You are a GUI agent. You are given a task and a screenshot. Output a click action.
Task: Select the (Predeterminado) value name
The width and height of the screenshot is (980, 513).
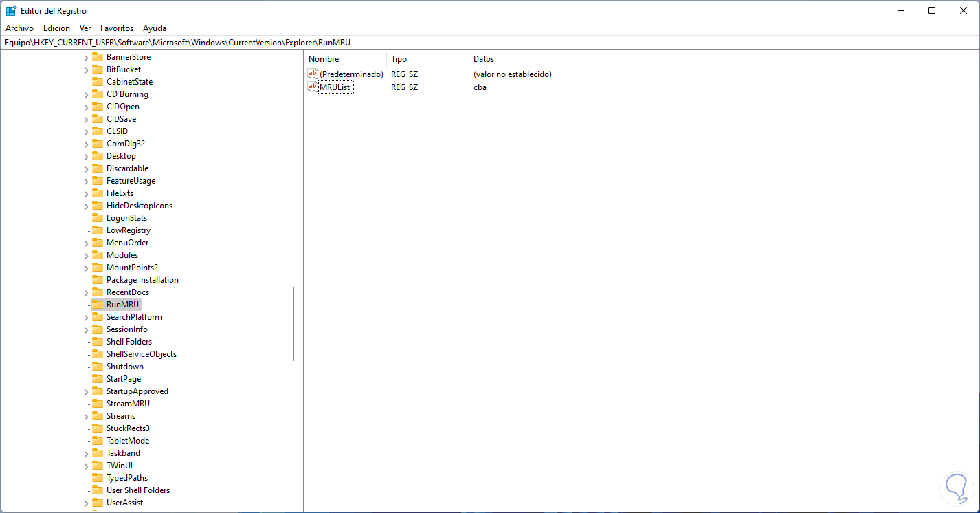pyautogui.click(x=351, y=74)
